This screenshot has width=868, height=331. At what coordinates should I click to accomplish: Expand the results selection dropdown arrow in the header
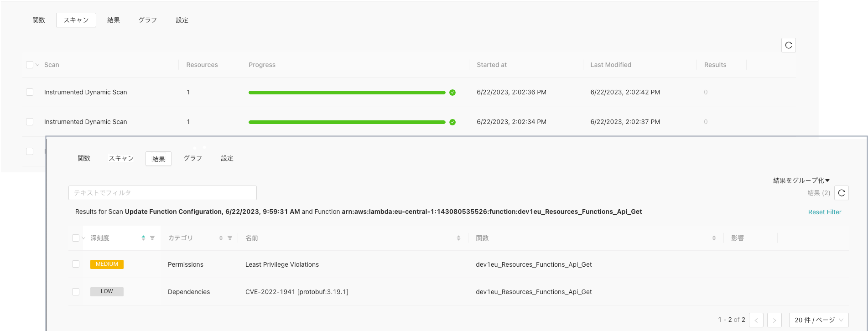pyautogui.click(x=83, y=238)
